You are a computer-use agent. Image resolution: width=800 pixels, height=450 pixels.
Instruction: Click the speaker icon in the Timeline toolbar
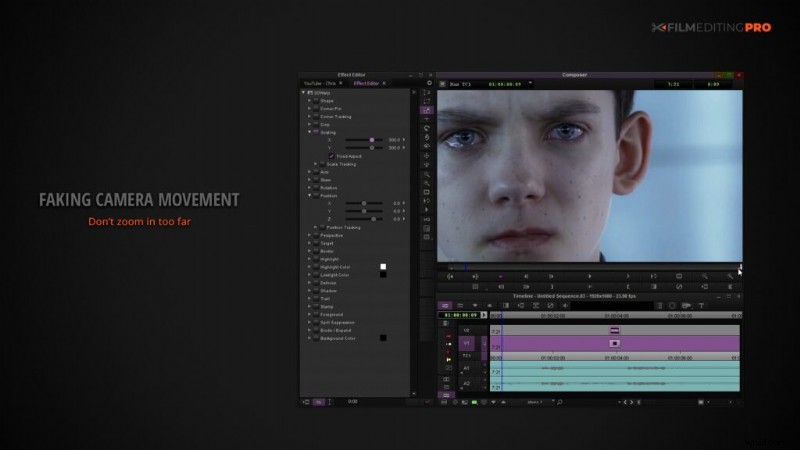[565, 306]
